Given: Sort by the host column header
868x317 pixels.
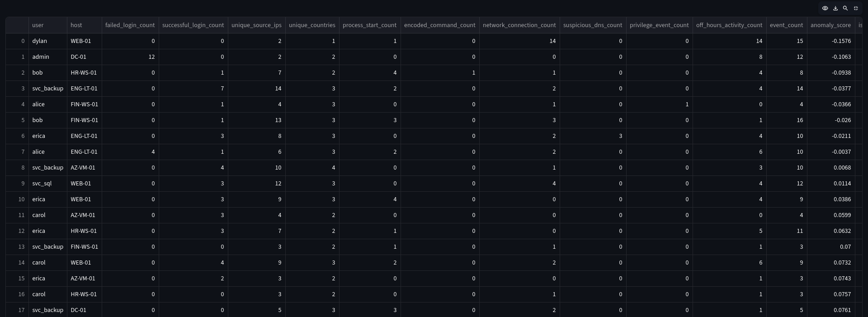Looking at the screenshot, I should coord(85,25).
